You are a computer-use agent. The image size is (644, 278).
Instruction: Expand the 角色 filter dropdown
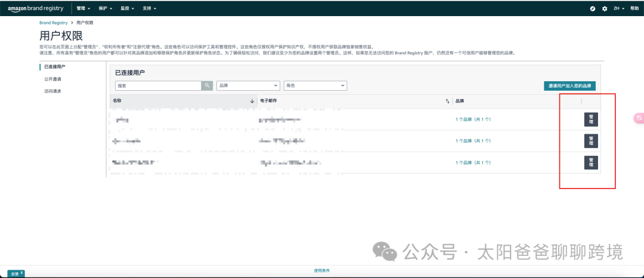pyautogui.click(x=315, y=85)
